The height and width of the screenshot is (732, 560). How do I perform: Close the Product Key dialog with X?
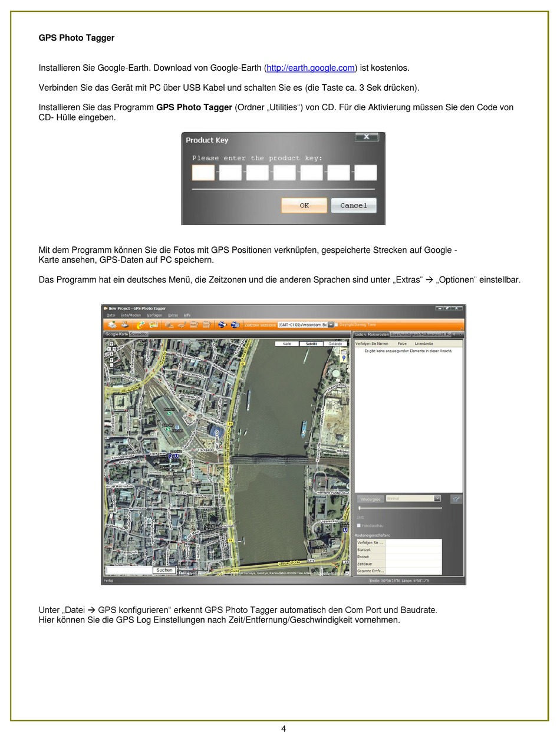click(367, 137)
